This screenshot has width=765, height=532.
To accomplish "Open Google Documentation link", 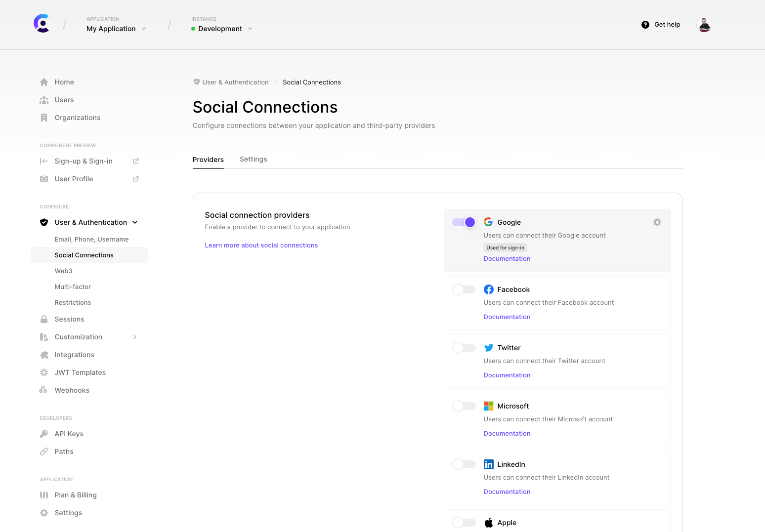I will pos(507,258).
